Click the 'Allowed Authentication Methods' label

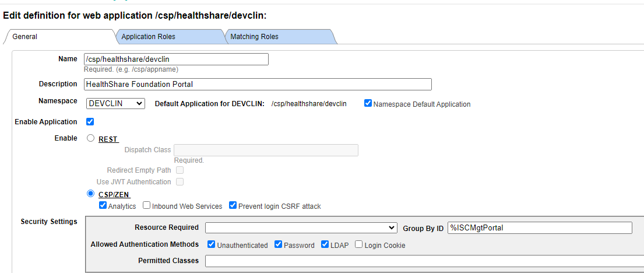point(145,244)
